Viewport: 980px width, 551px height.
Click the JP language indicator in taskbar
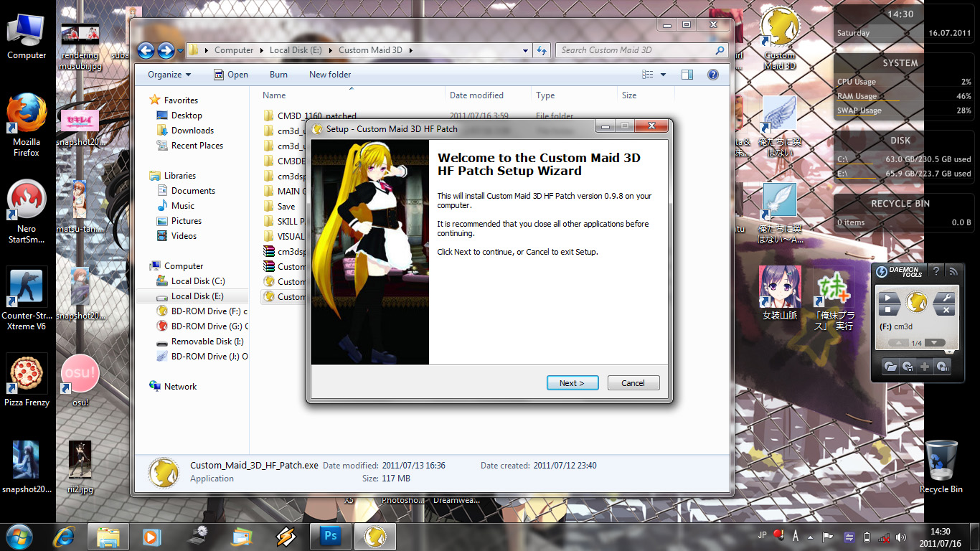(763, 534)
